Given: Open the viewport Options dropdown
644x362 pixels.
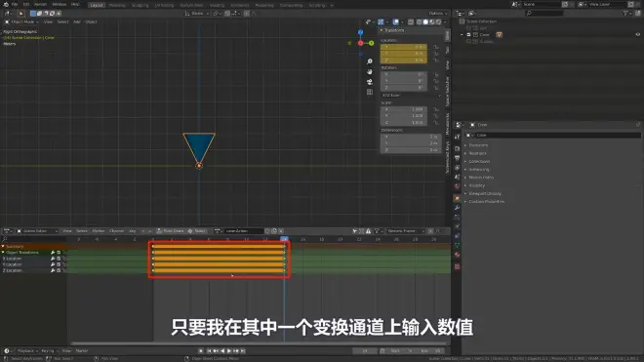Looking at the screenshot, I should pos(438,14).
